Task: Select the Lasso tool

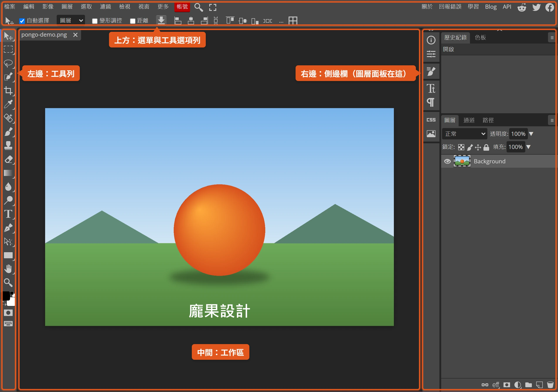Action: (8, 63)
